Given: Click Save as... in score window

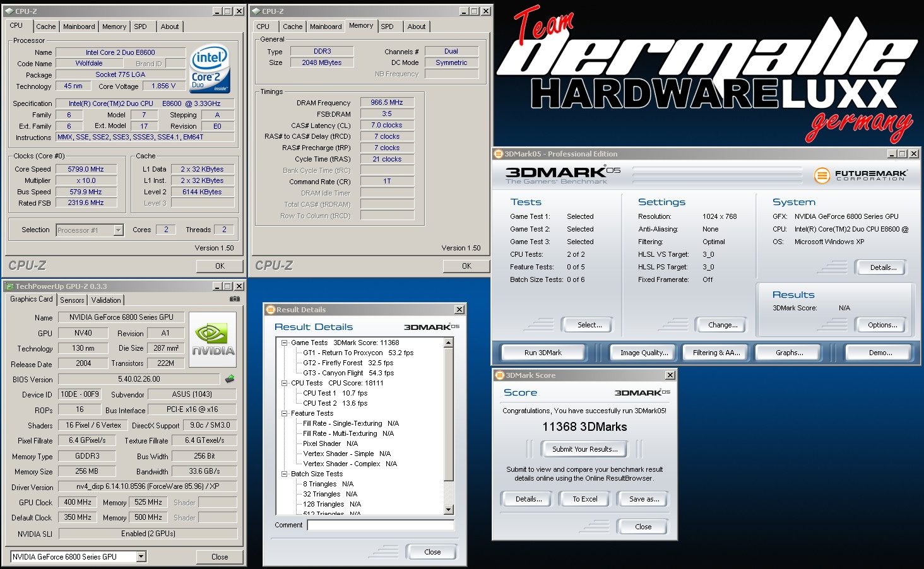Looking at the screenshot, I should 644,499.
